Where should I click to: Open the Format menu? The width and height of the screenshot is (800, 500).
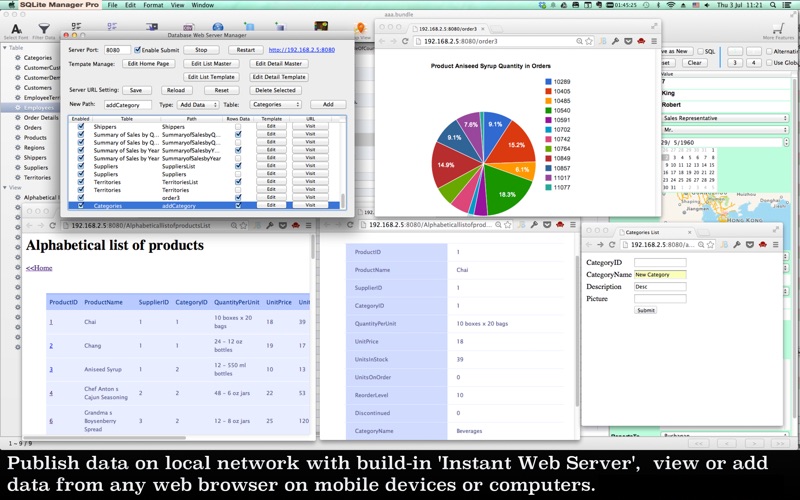point(153,5)
